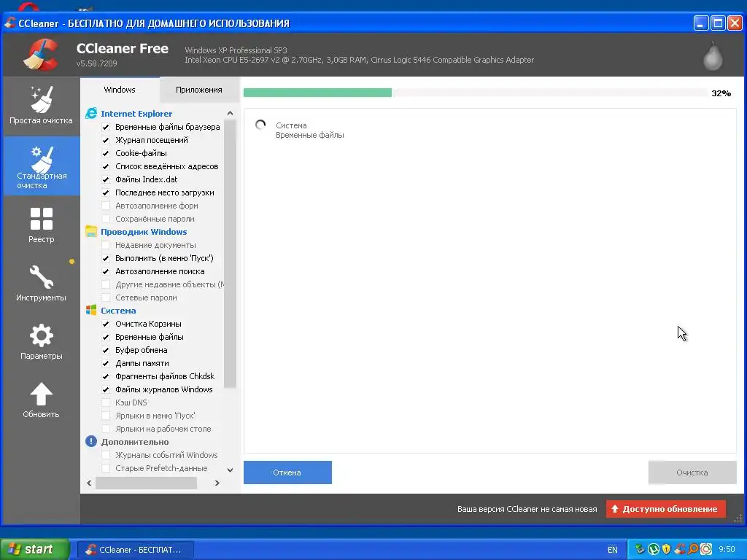Viewport: 747px width, 560px height.
Task: Toggle the Cookie-файлы checkbox
Action: 106,153
